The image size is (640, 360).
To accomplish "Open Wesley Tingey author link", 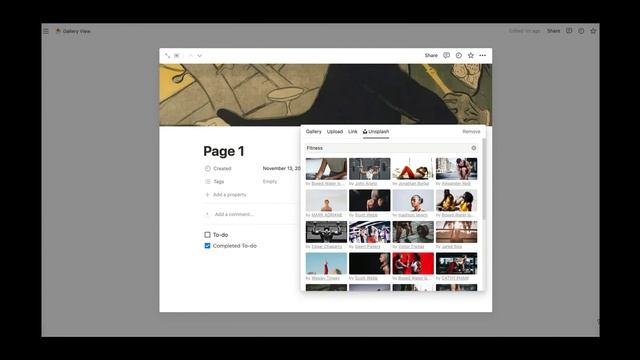I will click(x=326, y=278).
